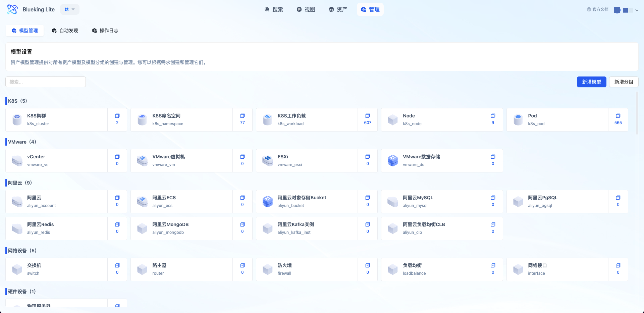
Task: Open the 交换机 switch model icon
Action: pyautogui.click(x=17, y=269)
